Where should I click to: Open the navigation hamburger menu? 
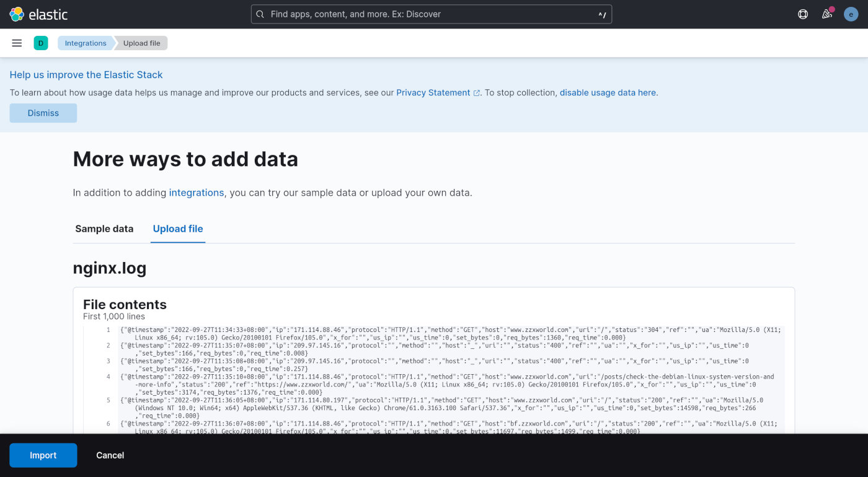coord(17,43)
